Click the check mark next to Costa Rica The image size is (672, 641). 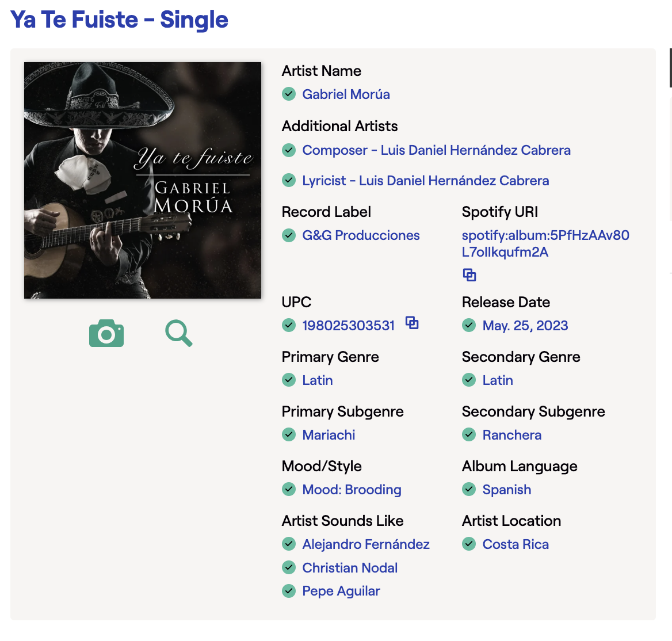pos(469,544)
